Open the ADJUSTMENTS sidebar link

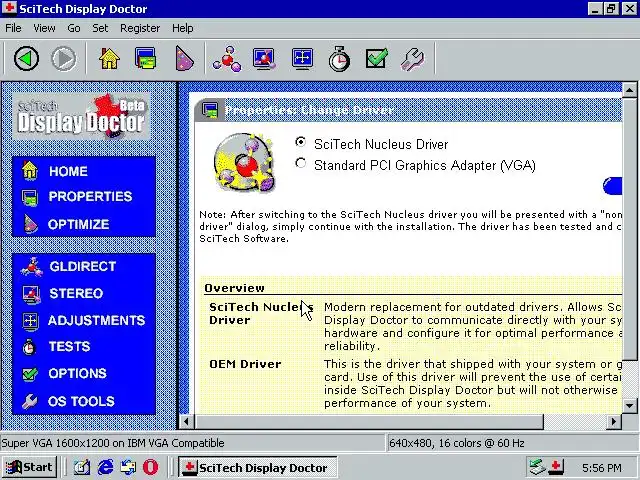tap(96, 320)
